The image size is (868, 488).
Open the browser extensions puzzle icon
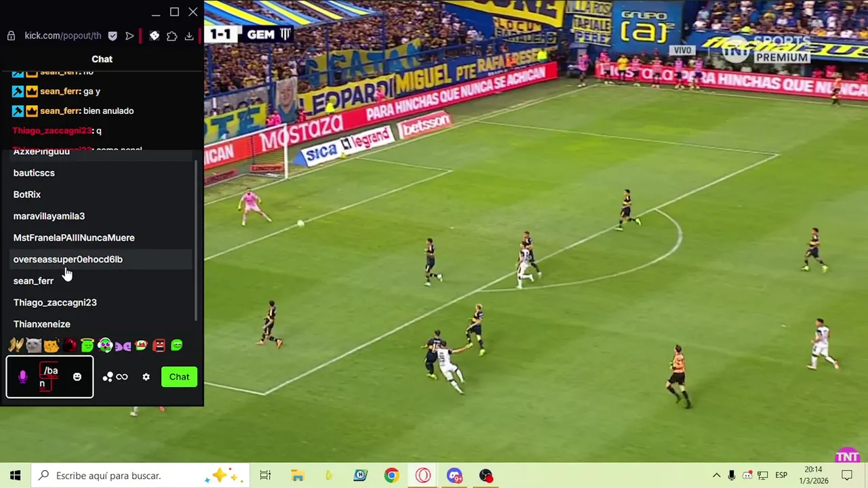coord(172,36)
